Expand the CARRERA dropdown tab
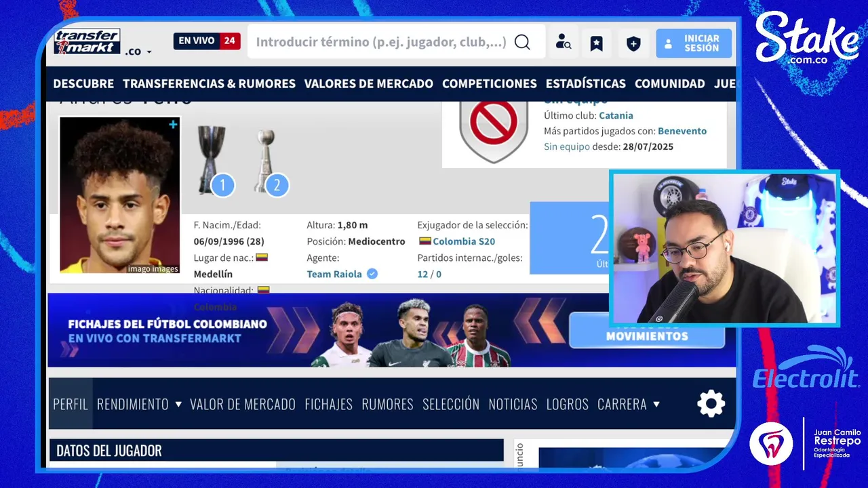The height and width of the screenshot is (488, 868). coord(629,404)
